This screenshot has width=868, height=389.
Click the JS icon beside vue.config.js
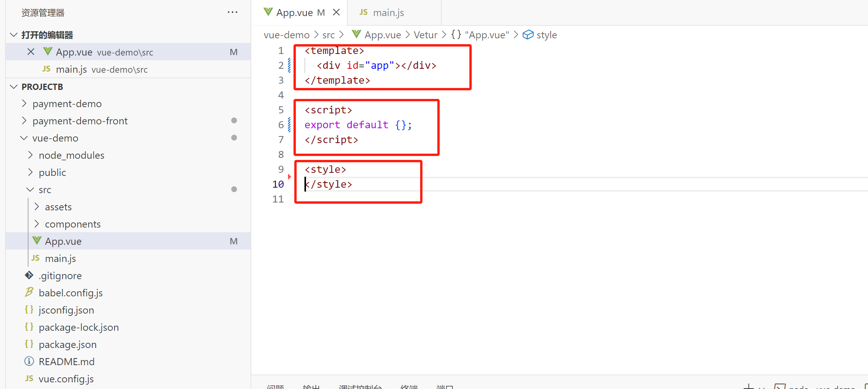click(x=29, y=378)
